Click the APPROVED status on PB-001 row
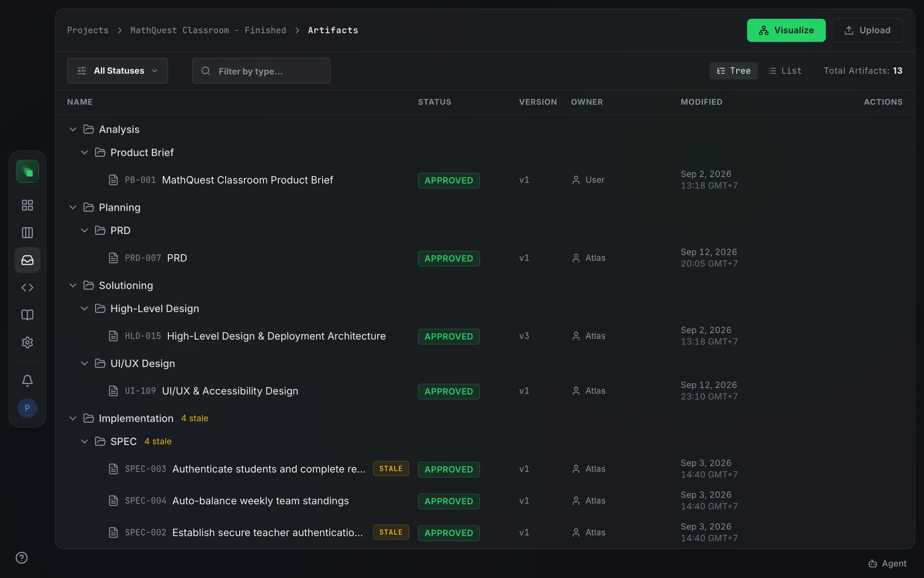 pos(449,181)
